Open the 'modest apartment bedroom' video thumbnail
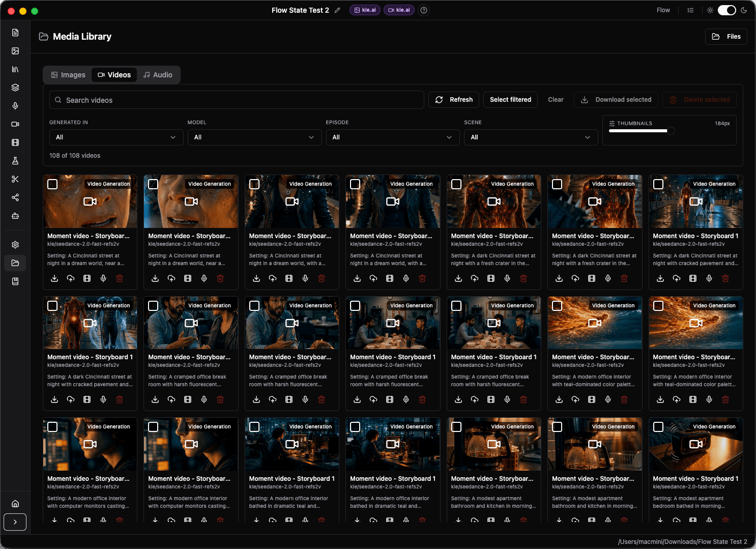756x549 pixels. coord(696,444)
